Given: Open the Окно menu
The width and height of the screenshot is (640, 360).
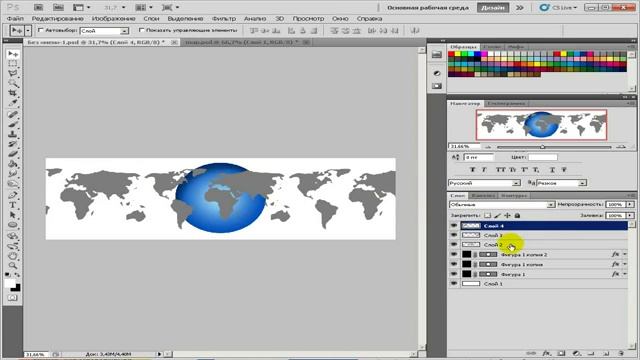Looking at the screenshot, I should click(340, 18).
